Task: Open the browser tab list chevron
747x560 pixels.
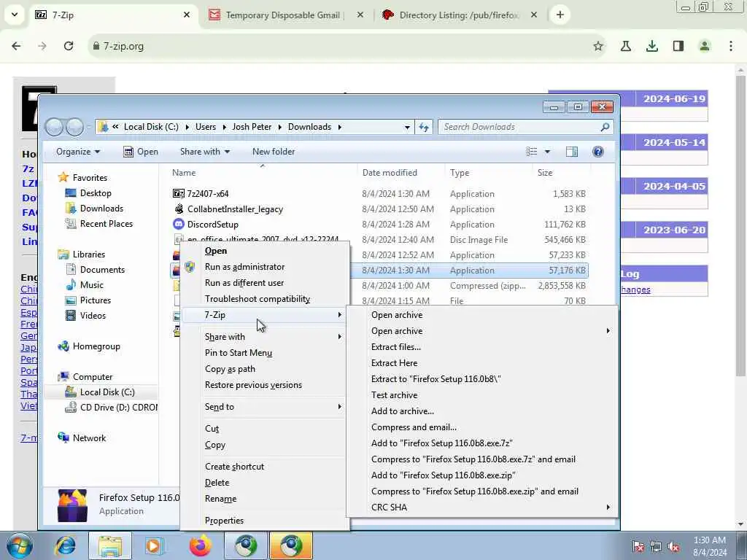Action: coord(15,15)
